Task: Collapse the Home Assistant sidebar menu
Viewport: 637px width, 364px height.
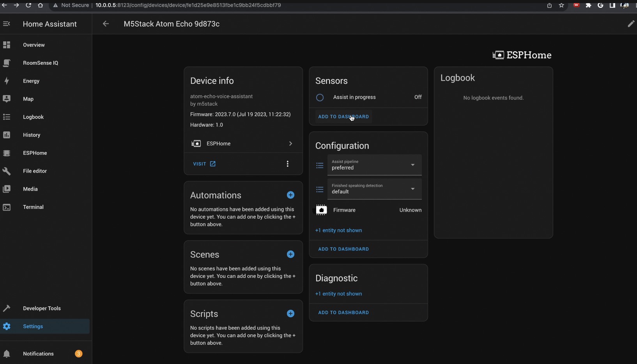Action: click(x=7, y=24)
